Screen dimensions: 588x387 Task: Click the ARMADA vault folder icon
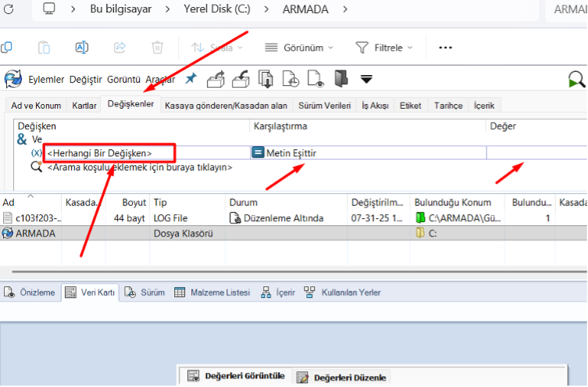coord(7,233)
